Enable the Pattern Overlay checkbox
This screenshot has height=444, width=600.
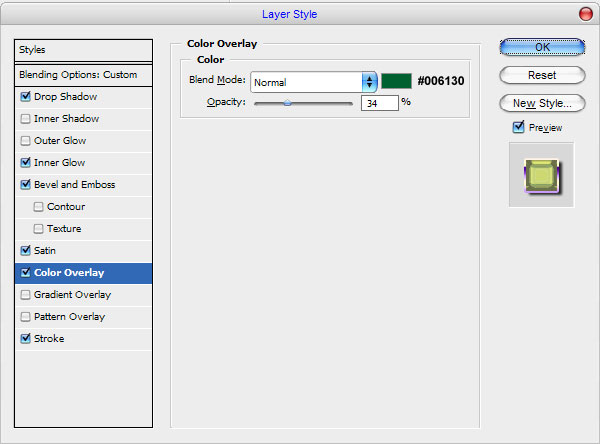(x=25, y=317)
